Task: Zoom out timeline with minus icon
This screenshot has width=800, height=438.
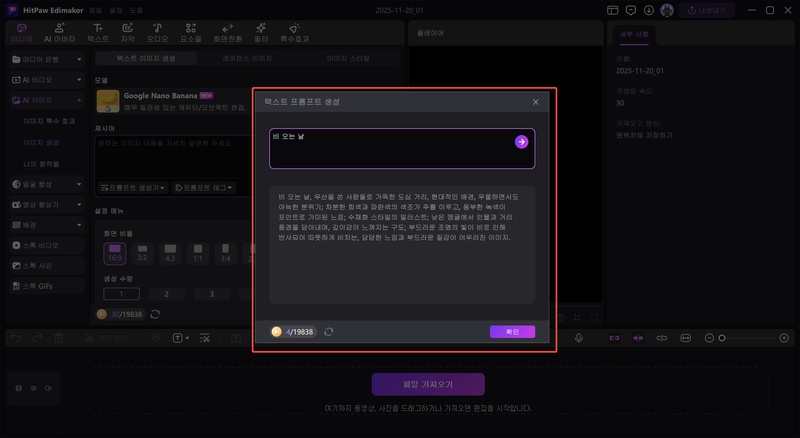Action: pyautogui.click(x=709, y=338)
